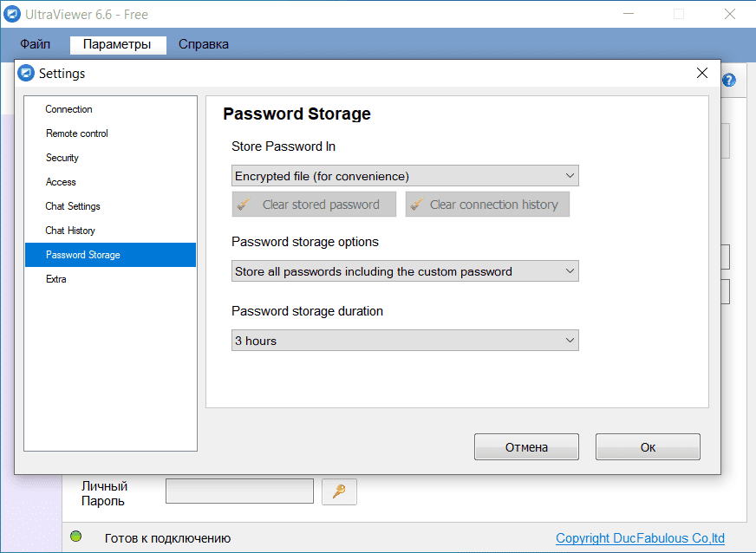Click the Settings dialog monitor icon
This screenshot has height=553, width=756.
[26, 74]
